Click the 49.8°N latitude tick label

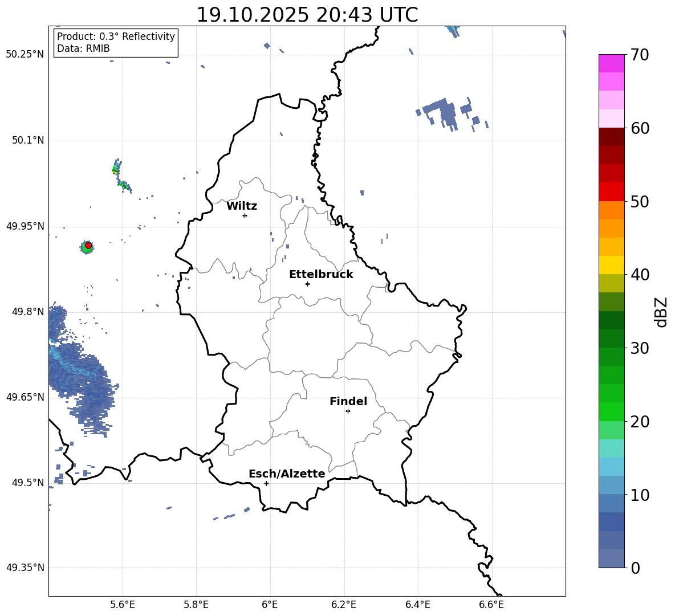(28, 312)
